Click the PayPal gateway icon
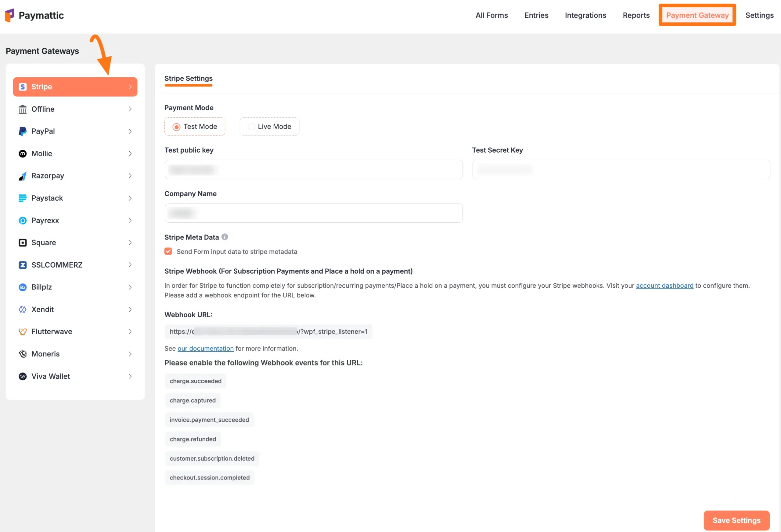Screen dimensions: 781x532 23,131
